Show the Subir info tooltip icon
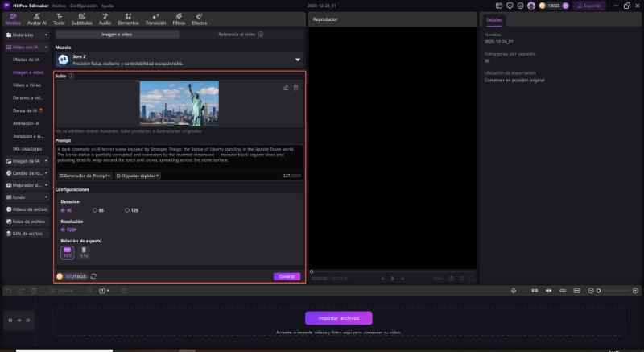The height and width of the screenshot is (352, 644). tap(72, 76)
